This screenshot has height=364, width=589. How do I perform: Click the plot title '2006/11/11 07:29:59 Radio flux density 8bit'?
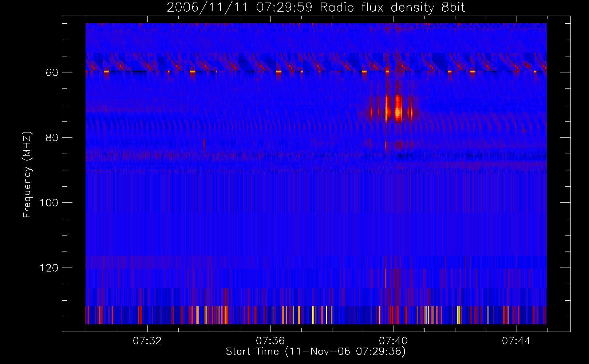tap(316, 7)
